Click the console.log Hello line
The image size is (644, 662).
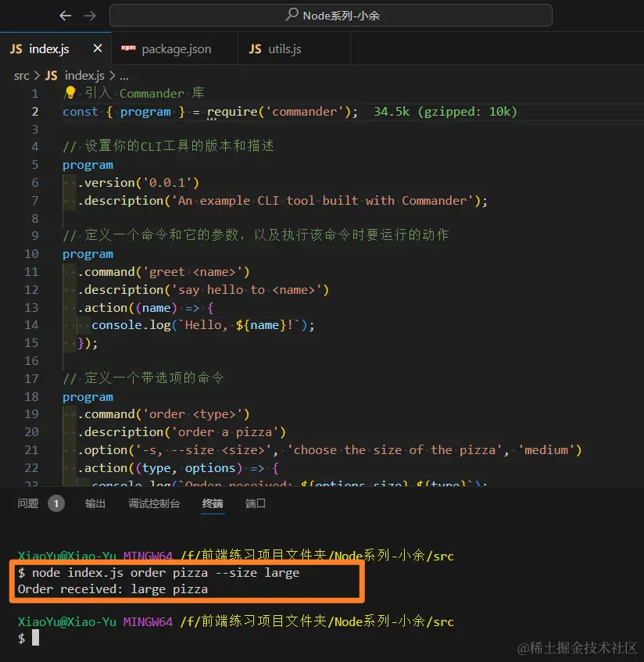click(203, 325)
